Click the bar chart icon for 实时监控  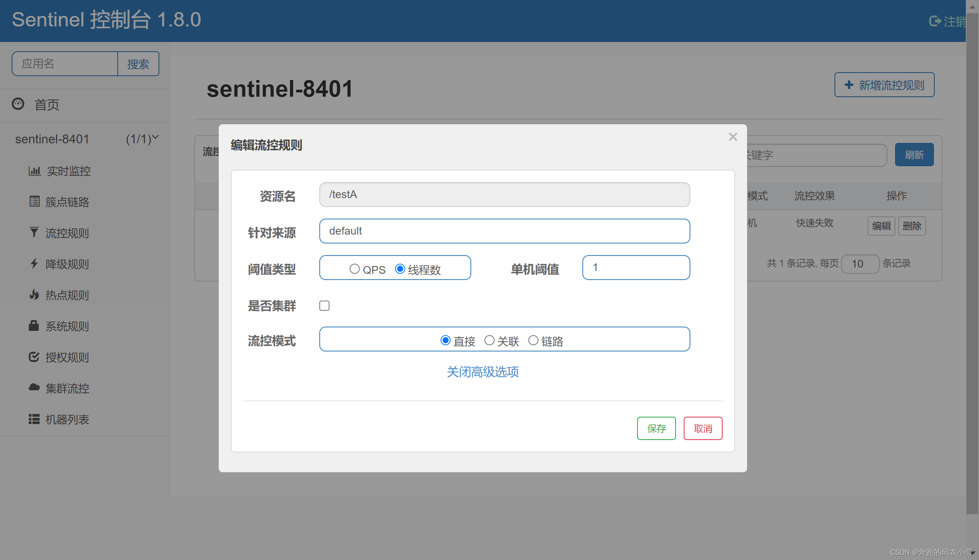click(34, 170)
